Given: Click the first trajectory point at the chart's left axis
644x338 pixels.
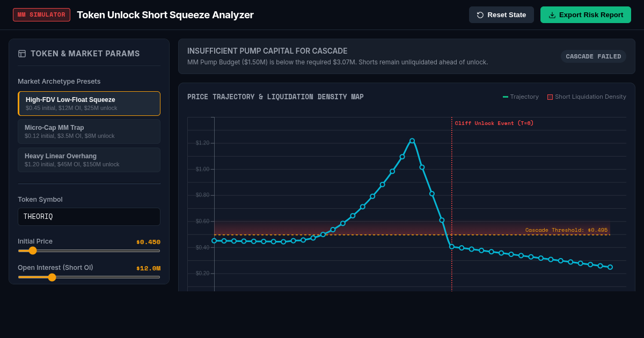Looking at the screenshot, I should [x=214, y=241].
